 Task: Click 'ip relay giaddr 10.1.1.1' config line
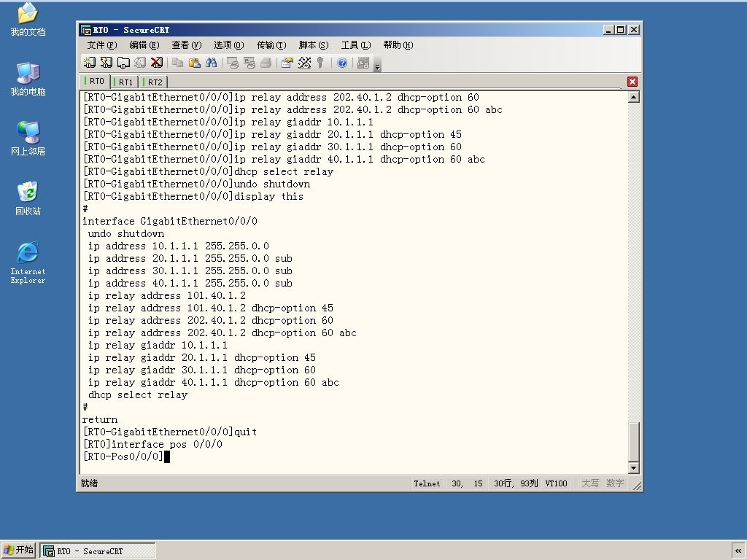pyautogui.click(x=158, y=345)
